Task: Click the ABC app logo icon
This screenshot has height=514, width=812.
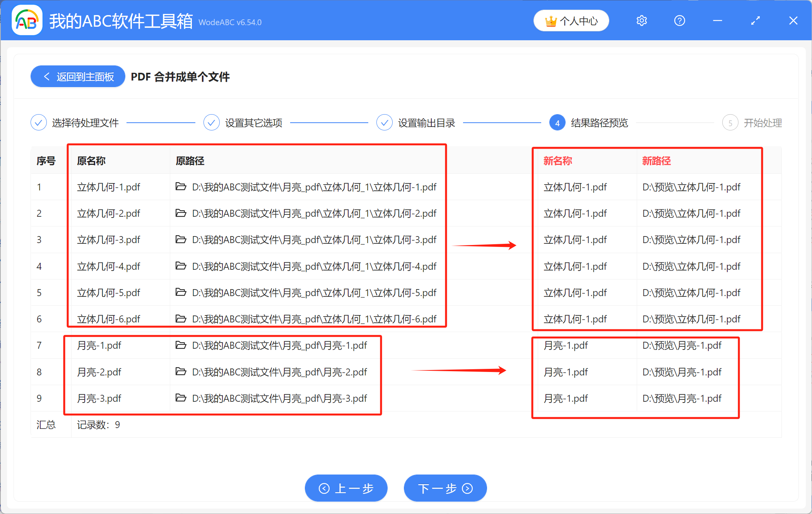Action: (26, 20)
